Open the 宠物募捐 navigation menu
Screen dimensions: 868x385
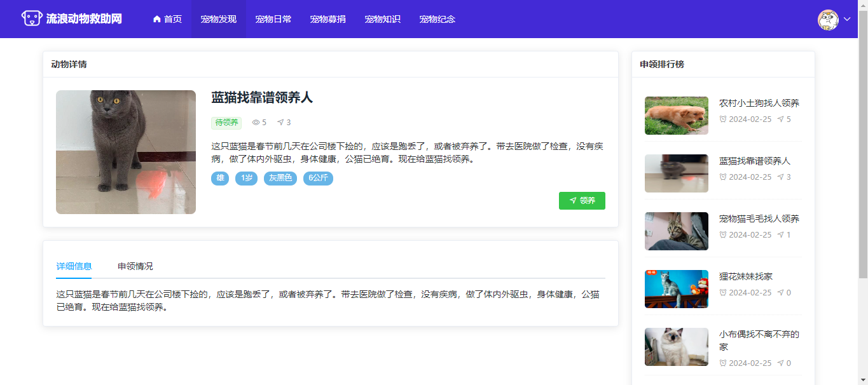click(x=327, y=19)
